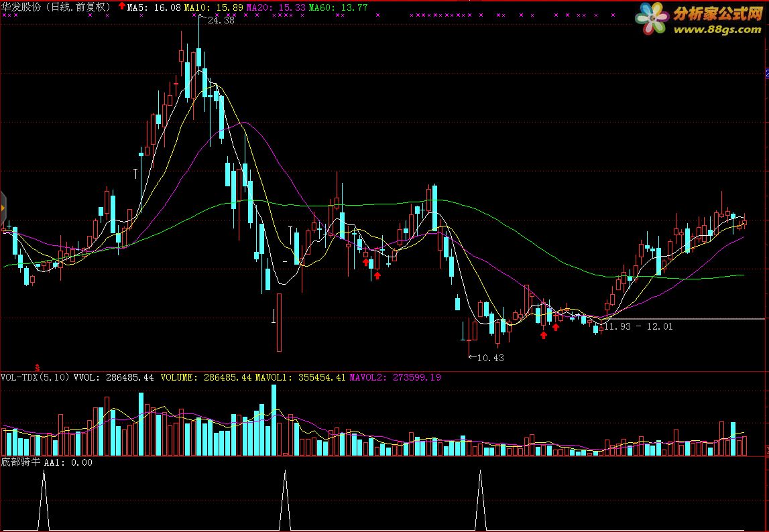Expand the side panel arrow on left edge
769x532 pixels.
tap(3, 208)
